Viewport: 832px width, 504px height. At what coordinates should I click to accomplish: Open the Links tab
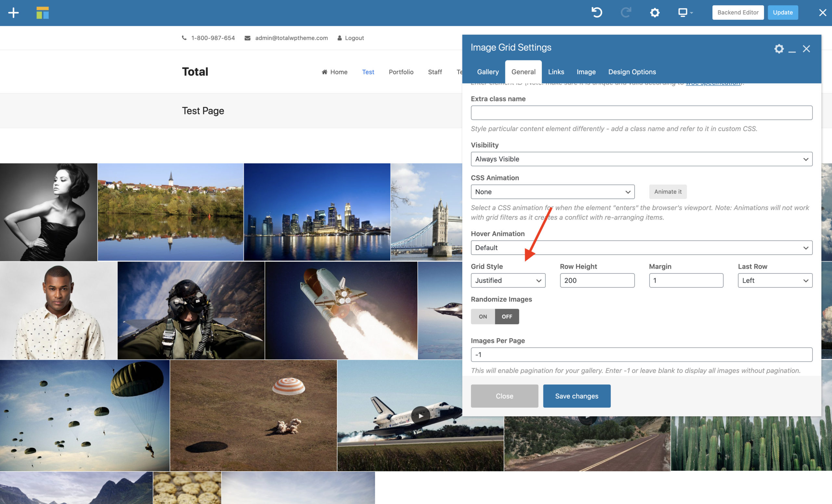tap(556, 72)
